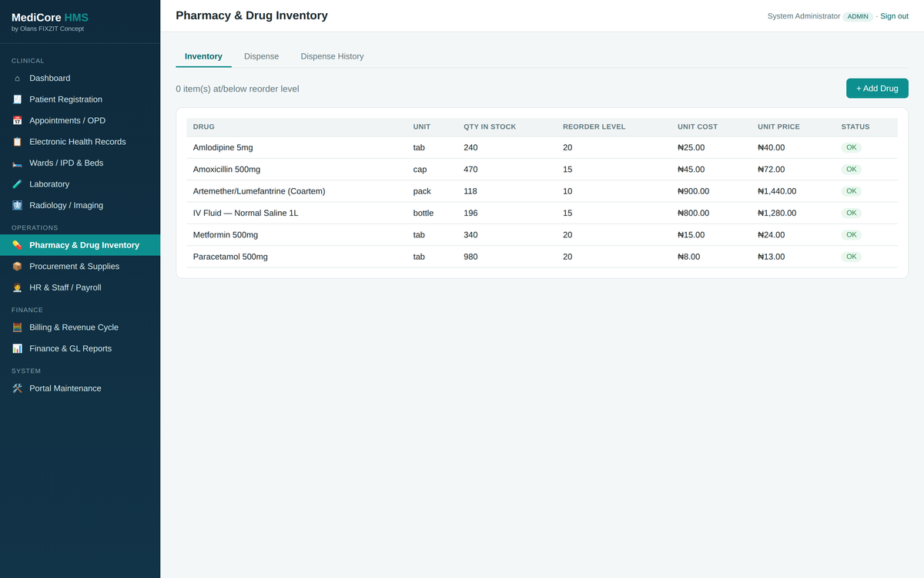Click the Electronic Health Records clipboard icon
The height and width of the screenshot is (578, 924).
pyautogui.click(x=17, y=142)
